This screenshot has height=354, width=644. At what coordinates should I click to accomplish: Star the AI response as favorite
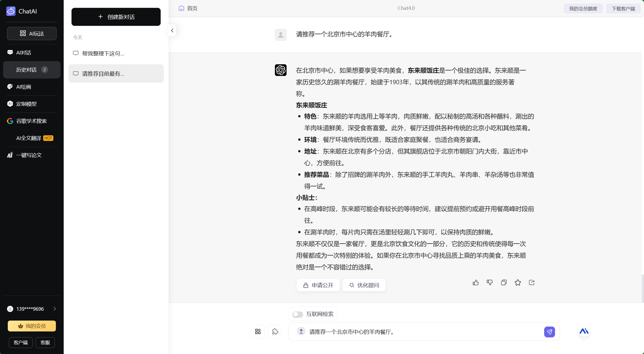(x=518, y=282)
